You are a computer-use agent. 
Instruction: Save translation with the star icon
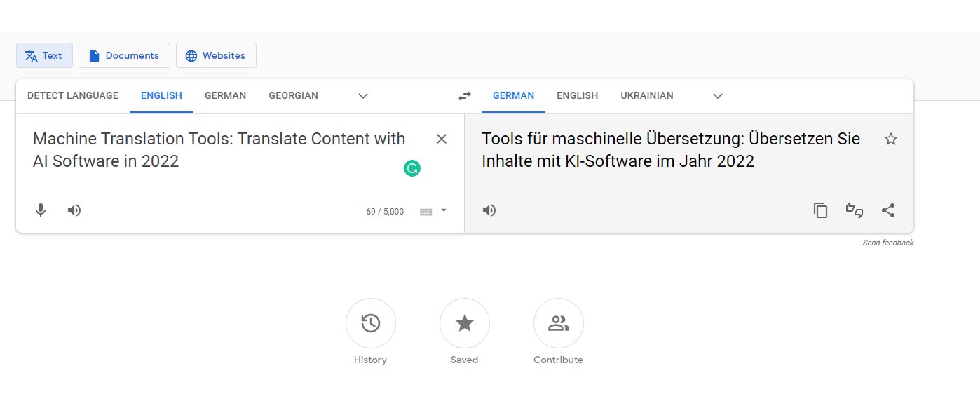pyautogui.click(x=891, y=139)
